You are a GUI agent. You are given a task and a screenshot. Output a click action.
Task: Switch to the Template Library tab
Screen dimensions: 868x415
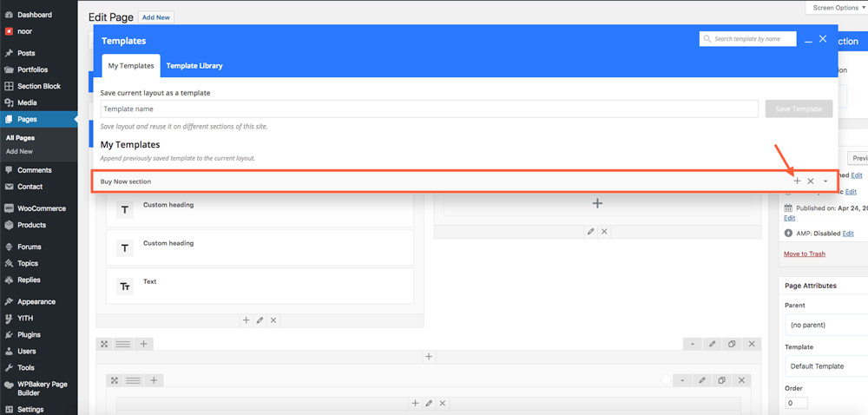point(194,66)
